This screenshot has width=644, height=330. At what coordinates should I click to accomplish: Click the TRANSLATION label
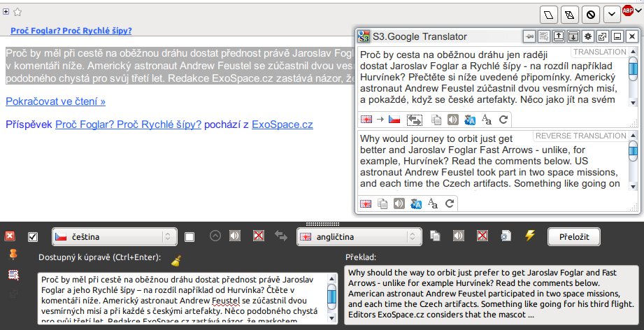coord(600,52)
